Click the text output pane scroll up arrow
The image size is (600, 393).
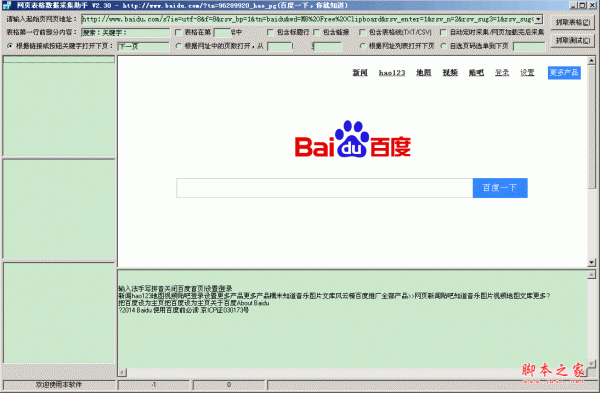(x=591, y=274)
